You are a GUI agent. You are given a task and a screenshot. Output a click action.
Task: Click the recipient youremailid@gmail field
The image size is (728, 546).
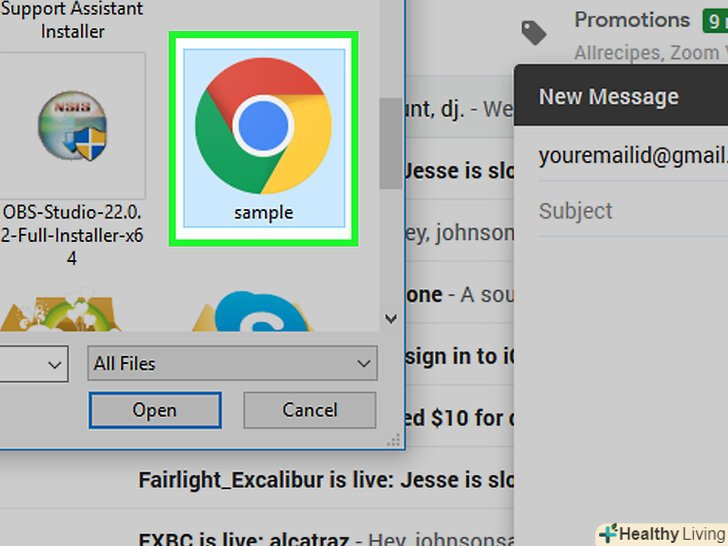[633, 156]
